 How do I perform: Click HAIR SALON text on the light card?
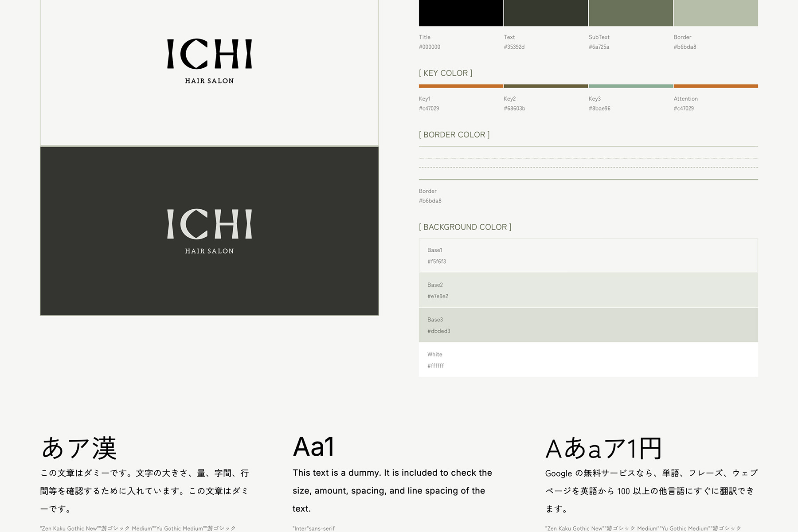[209, 81]
